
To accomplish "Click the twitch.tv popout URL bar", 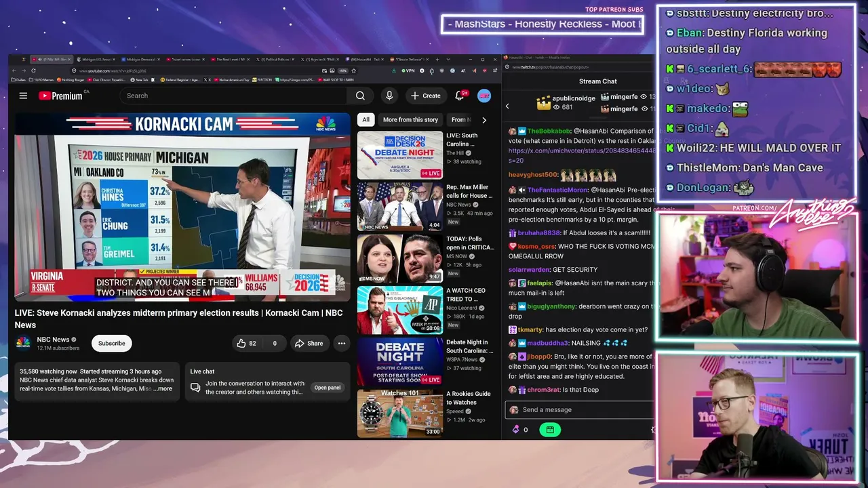I will [580, 67].
